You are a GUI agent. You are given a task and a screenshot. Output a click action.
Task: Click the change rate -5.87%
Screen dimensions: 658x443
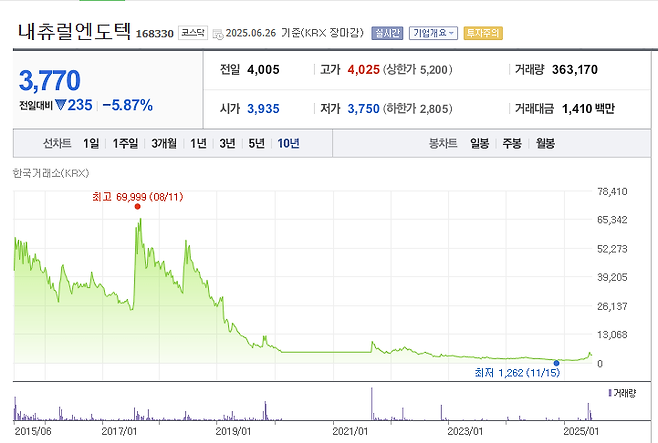[128, 105]
